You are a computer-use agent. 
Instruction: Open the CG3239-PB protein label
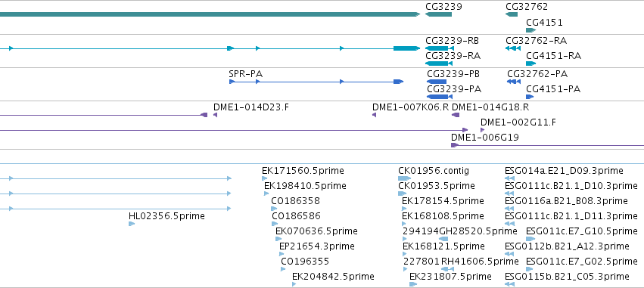[x=453, y=74]
